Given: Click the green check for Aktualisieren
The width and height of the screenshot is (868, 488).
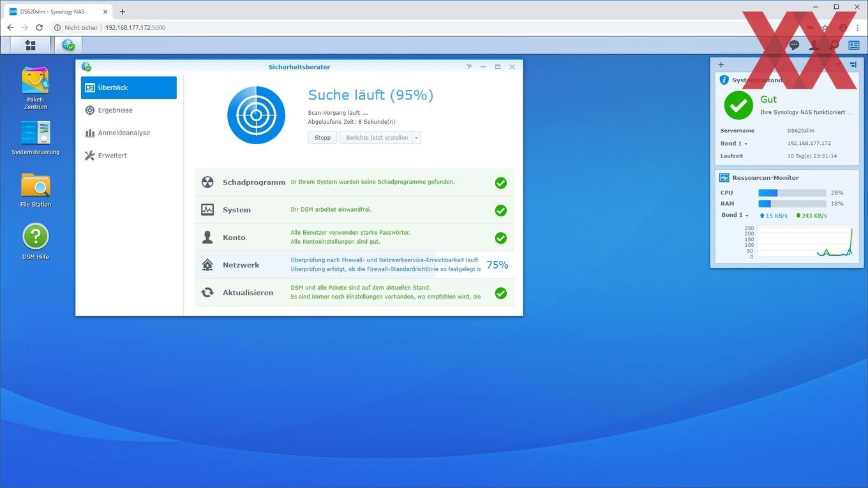Looking at the screenshot, I should tap(501, 293).
